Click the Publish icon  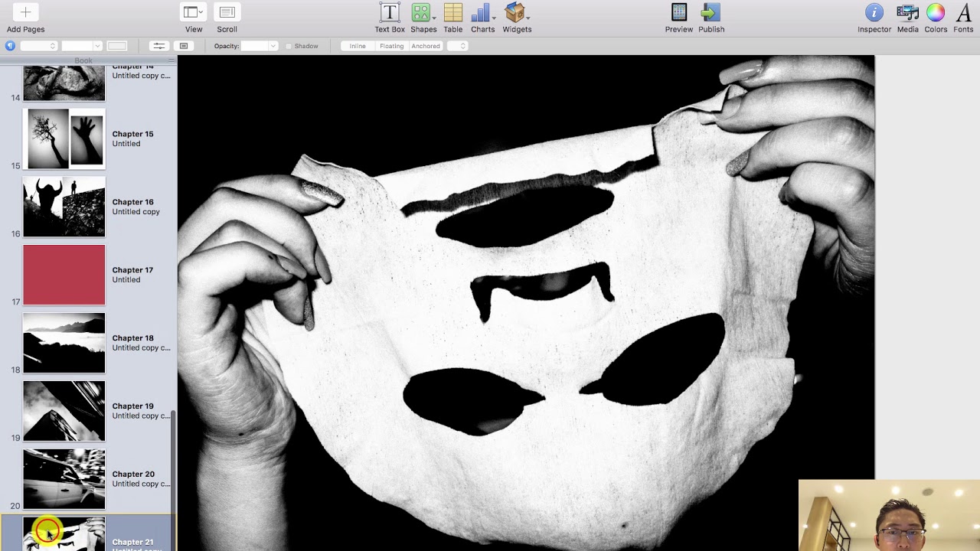(x=710, y=12)
